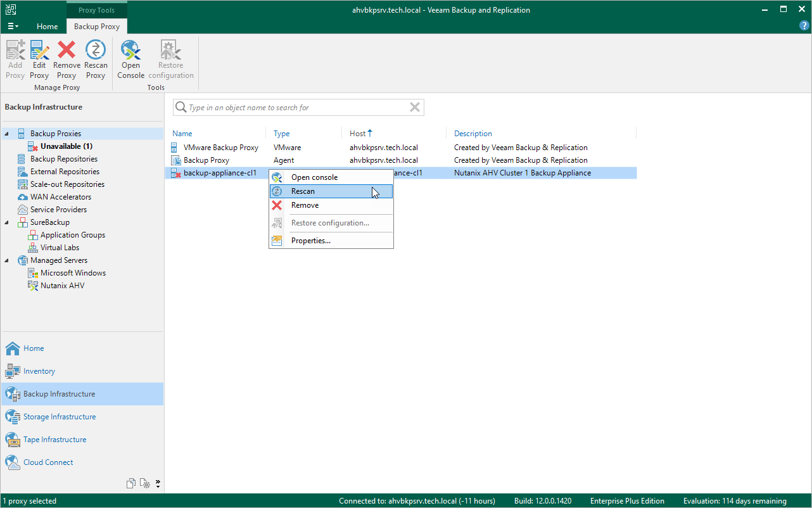Switch to the Home ribbon tab
Image resolution: width=812 pixels, height=508 pixels.
click(48, 27)
